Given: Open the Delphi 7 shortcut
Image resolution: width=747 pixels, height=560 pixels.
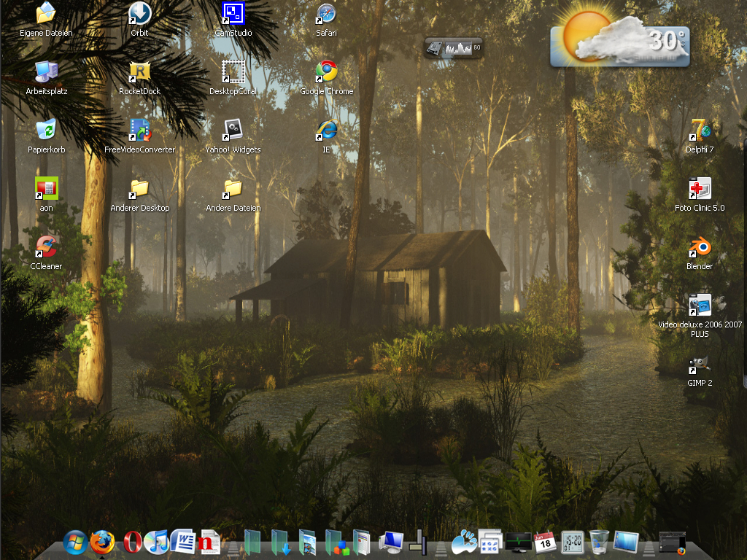Looking at the screenshot, I should pyautogui.click(x=700, y=130).
